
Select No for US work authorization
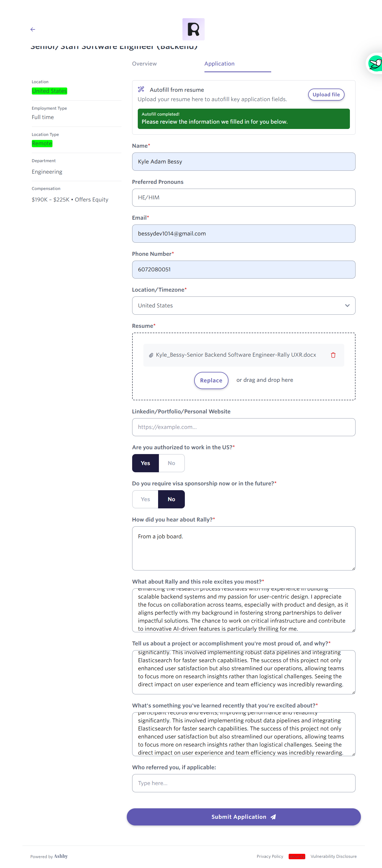click(171, 463)
